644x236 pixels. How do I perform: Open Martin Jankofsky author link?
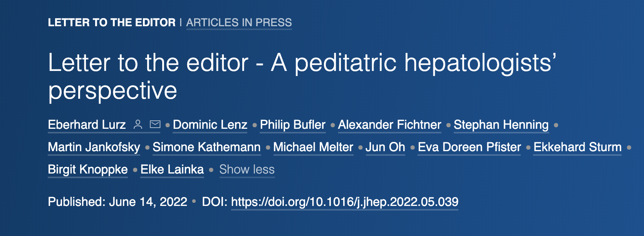(x=94, y=147)
